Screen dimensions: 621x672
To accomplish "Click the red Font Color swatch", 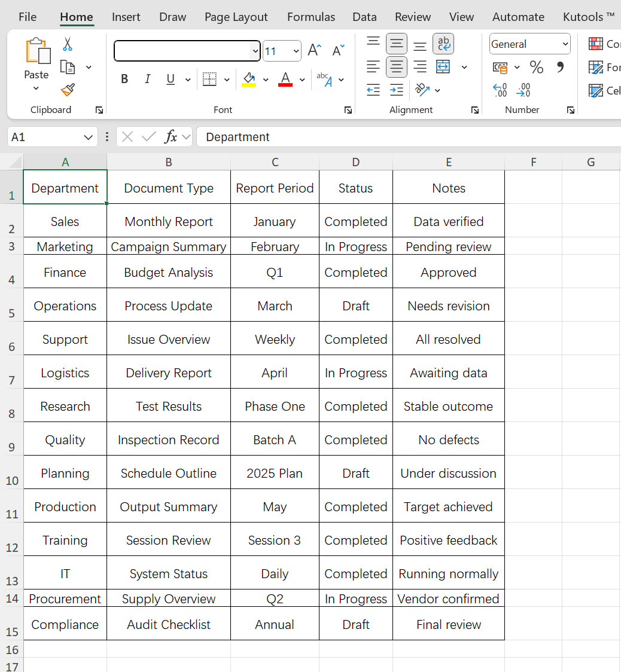I will [285, 84].
